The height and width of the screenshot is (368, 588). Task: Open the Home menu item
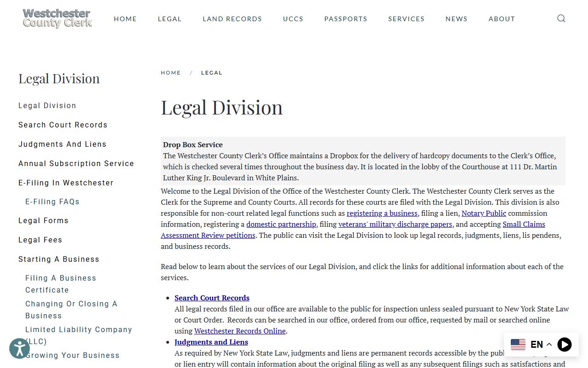tap(125, 19)
